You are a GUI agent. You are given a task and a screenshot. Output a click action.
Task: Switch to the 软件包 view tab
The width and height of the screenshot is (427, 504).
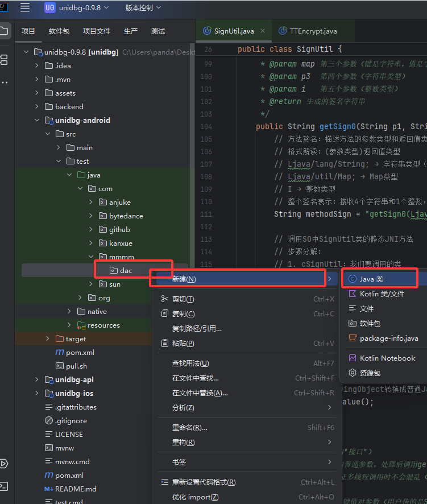[x=59, y=31]
